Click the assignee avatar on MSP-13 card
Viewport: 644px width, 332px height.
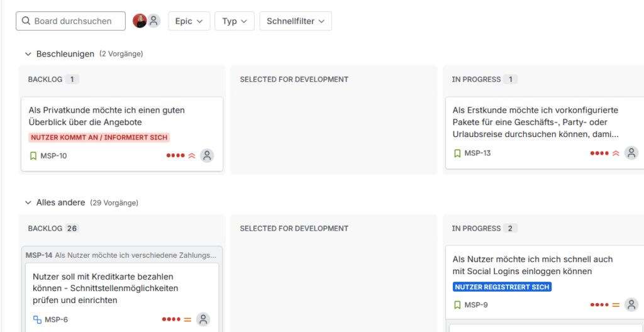click(631, 153)
